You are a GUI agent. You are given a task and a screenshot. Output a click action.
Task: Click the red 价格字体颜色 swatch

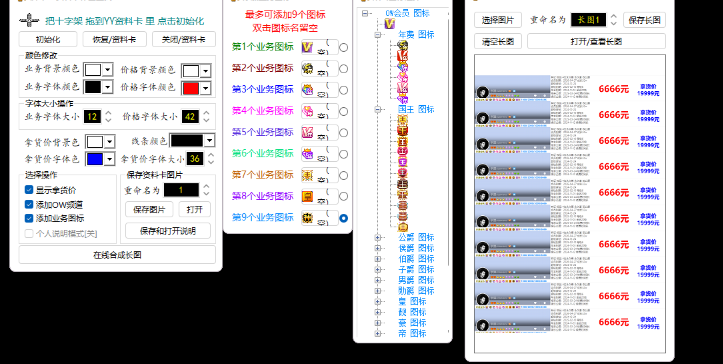pos(191,88)
